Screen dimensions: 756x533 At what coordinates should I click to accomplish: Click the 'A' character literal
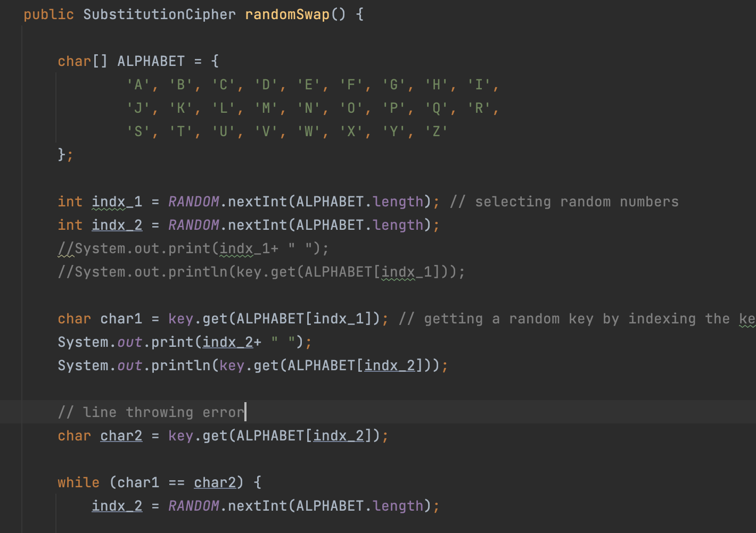138,85
